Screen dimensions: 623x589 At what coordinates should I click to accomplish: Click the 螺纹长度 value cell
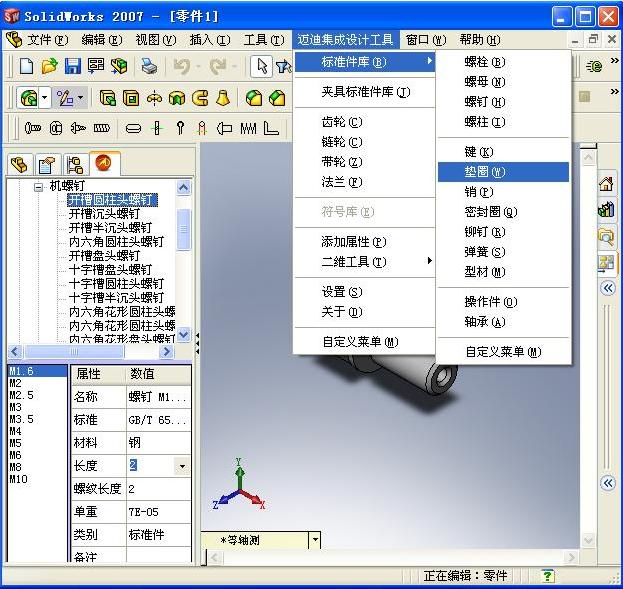[158, 489]
